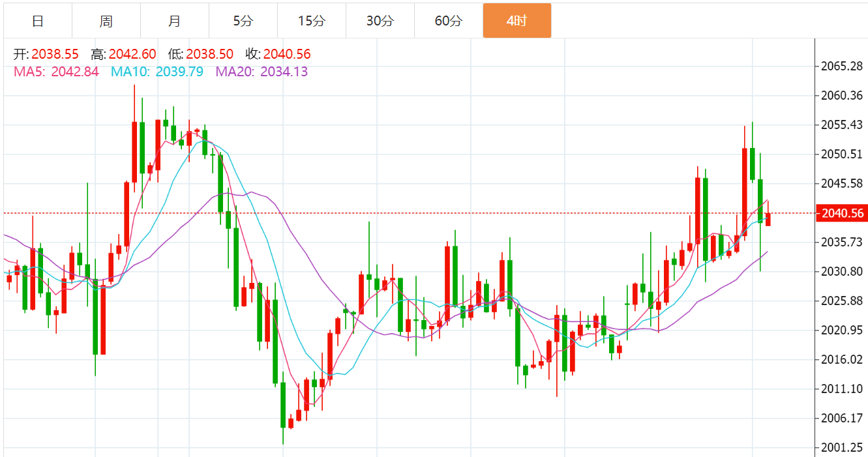Click the red current price tag on the axis
The width and height of the screenshot is (868, 457).
[843, 213]
